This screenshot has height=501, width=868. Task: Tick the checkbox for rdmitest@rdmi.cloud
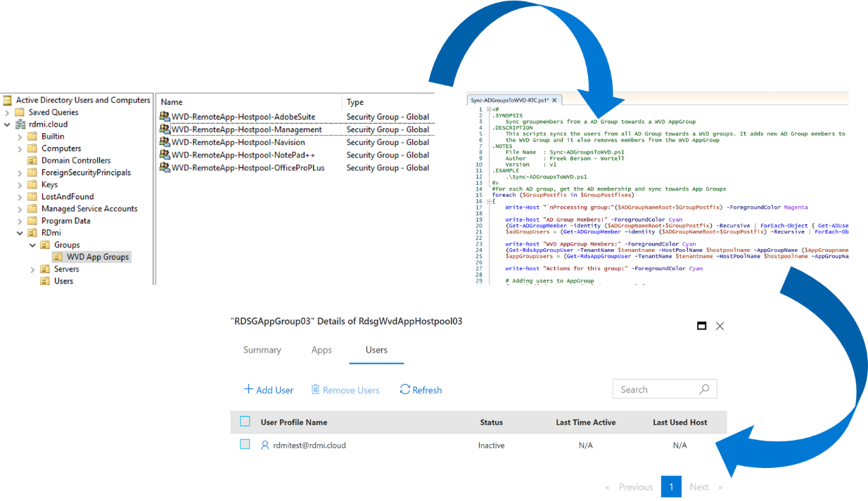245,444
